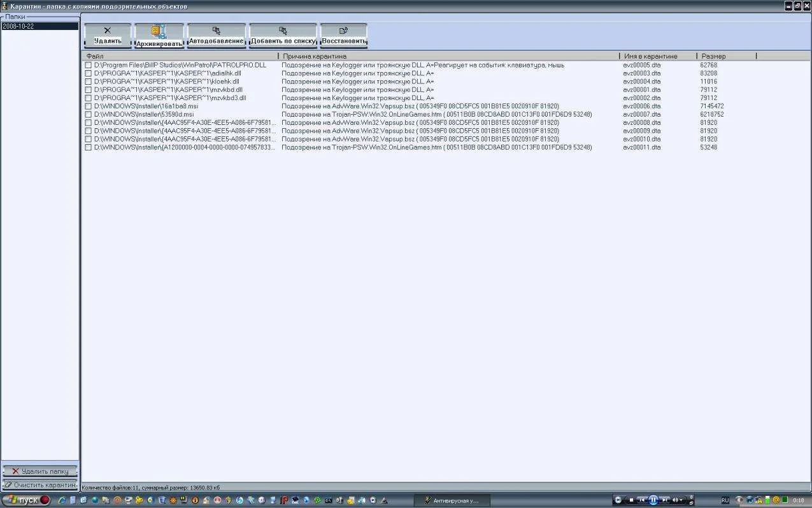
Task: Check the box for 53590d.msi
Action: tap(89, 115)
